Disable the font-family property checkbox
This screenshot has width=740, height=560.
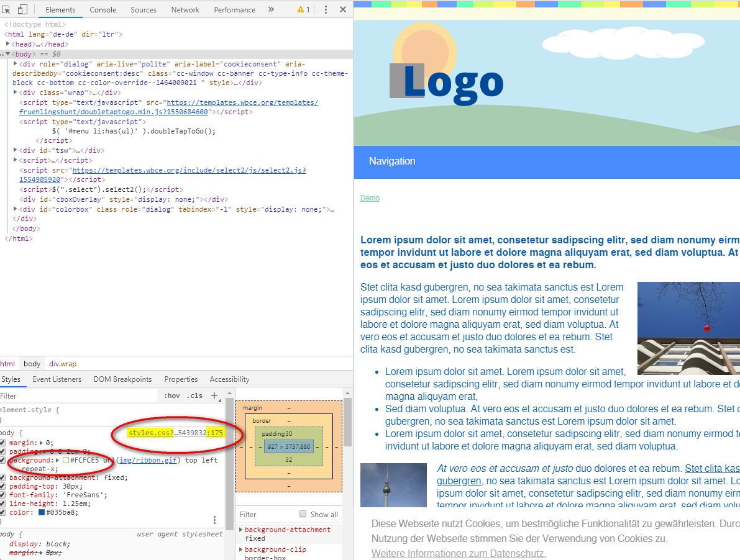point(2,495)
